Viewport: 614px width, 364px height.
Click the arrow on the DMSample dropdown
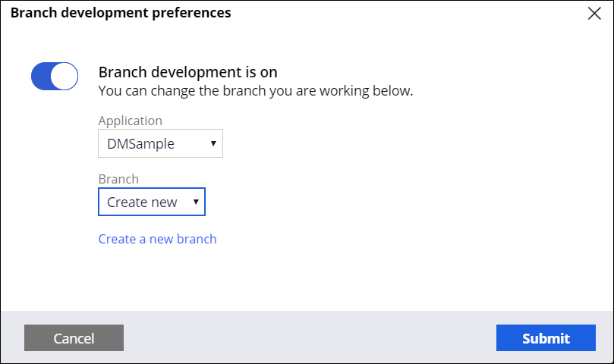213,143
